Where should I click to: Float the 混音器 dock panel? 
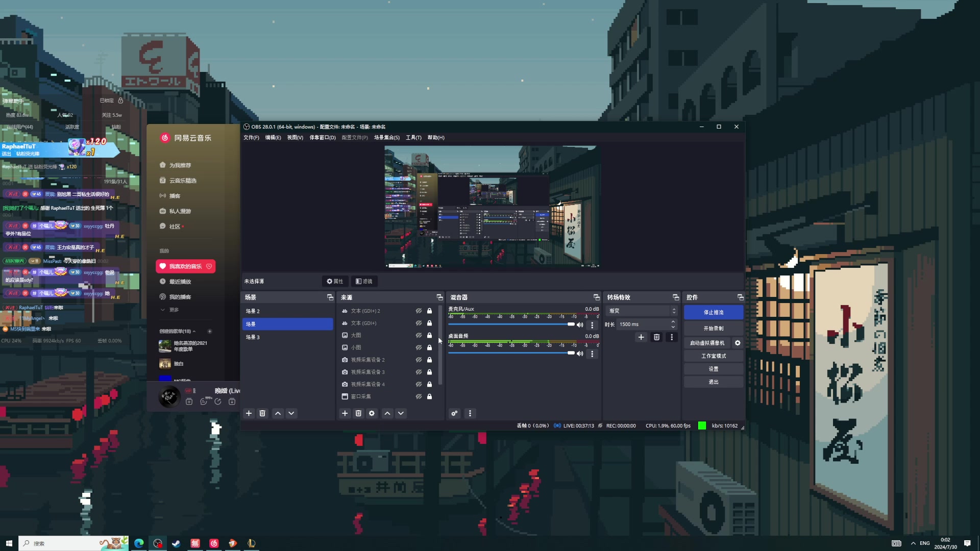point(596,297)
